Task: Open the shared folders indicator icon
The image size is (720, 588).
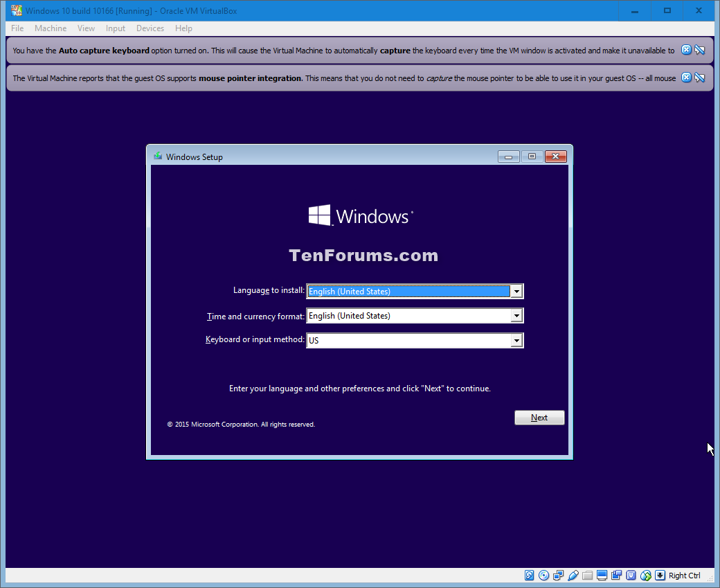Action: point(587,575)
